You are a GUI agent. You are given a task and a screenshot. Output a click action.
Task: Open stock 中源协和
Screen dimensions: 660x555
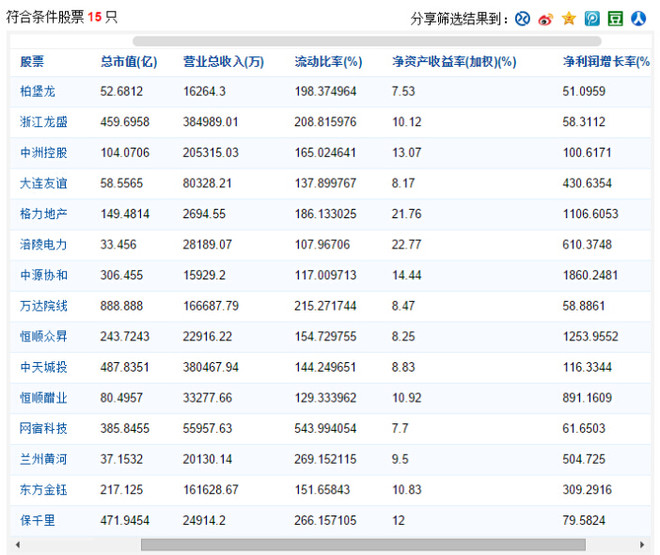coord(44,275)
